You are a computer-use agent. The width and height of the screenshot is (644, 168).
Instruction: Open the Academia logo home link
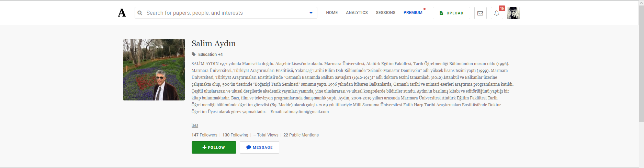pyautogui.click(x=122, y=13)
